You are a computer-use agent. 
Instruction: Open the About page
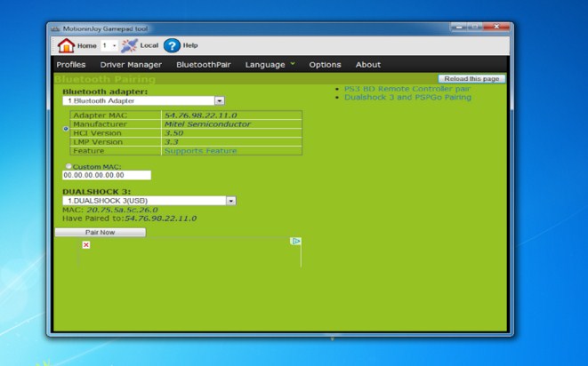(x=368, y=65)
